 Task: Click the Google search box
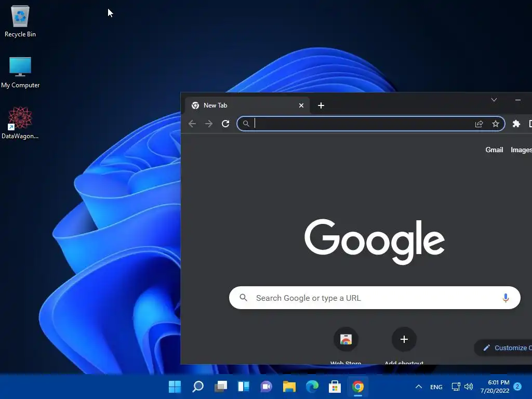click(x=375, y=298)
